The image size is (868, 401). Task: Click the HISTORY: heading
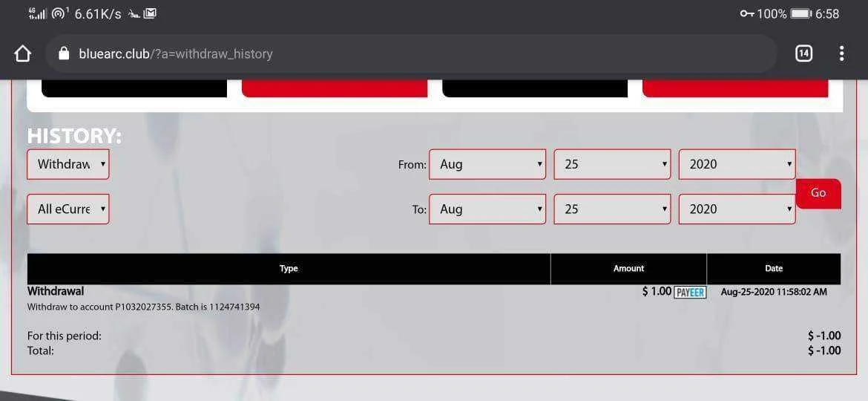[x=74, y=136]
